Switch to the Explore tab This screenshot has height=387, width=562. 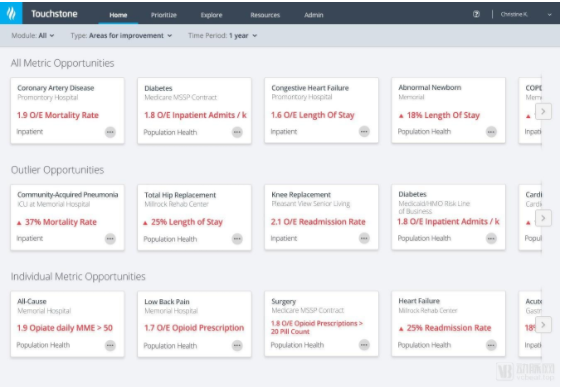[211, 15]
